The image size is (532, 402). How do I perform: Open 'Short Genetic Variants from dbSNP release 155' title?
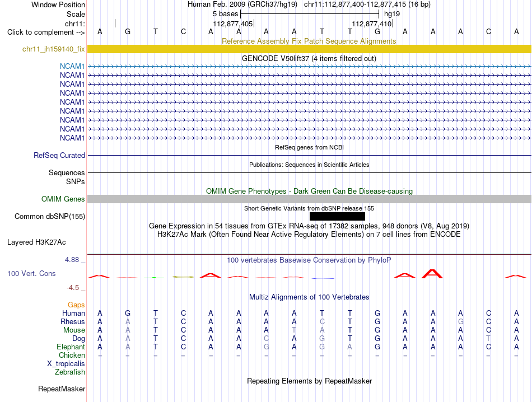pyautogui.click(x=309, y=208)
